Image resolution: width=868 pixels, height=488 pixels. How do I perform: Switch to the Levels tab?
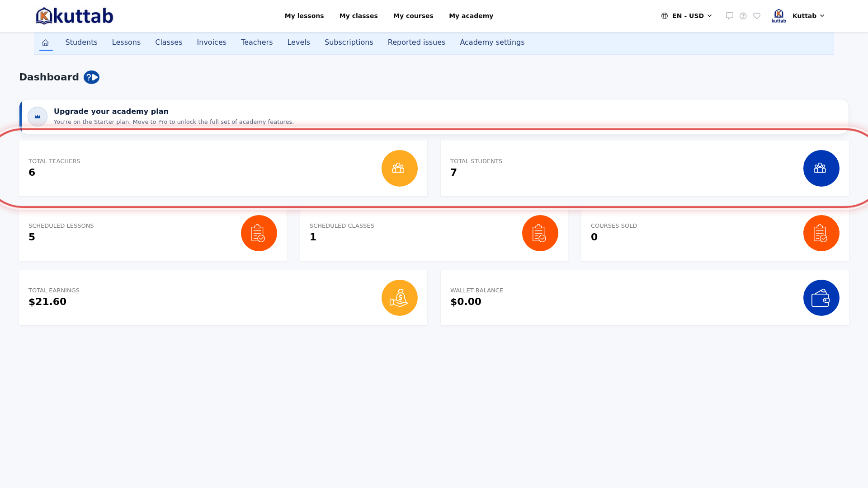[x=299, y=42]
